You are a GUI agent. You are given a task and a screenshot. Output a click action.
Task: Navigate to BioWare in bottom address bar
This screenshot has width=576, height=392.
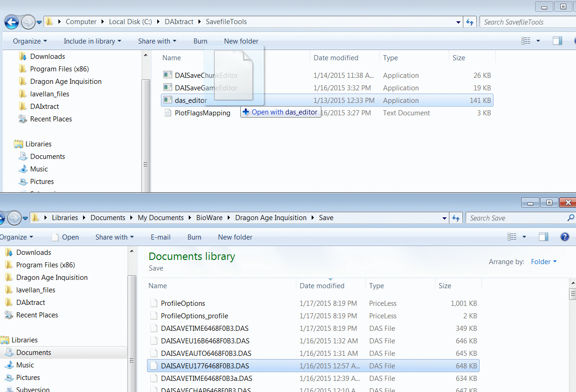click(209, 218)
